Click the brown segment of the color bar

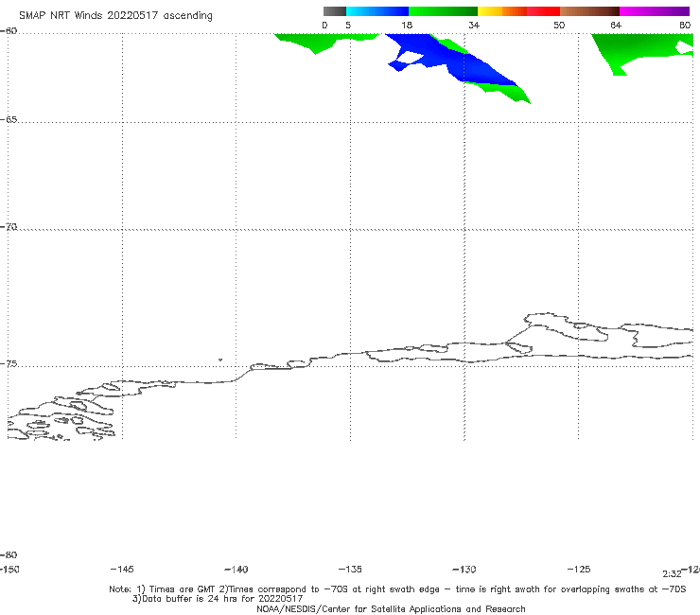(x=589, y=11)
